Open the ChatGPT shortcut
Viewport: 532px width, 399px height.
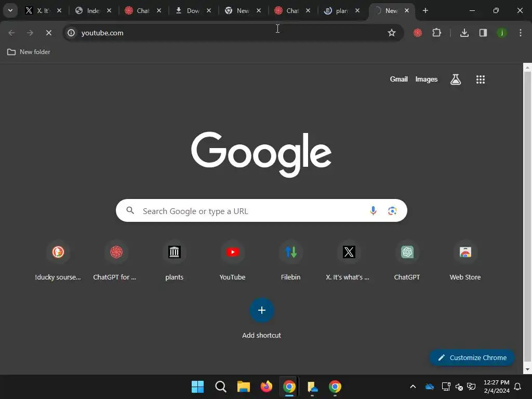tap(407, 261)
